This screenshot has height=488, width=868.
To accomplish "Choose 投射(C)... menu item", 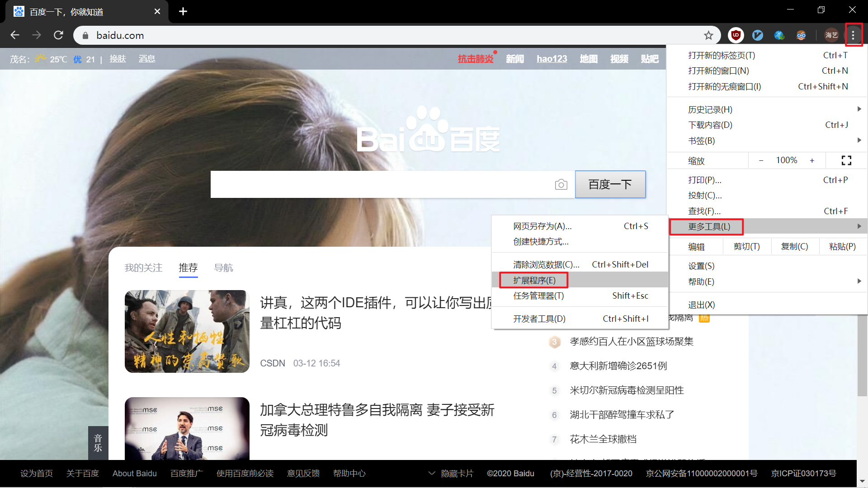I will coord(768,195).
